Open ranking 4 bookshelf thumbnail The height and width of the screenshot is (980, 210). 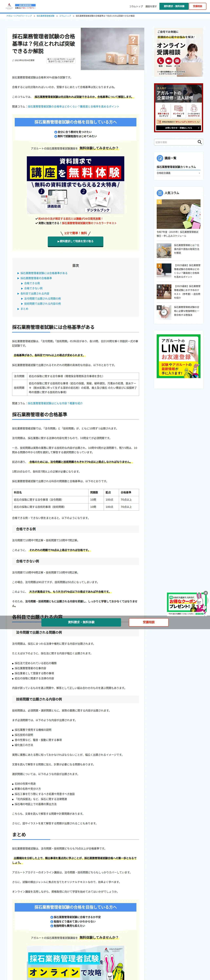164,292
